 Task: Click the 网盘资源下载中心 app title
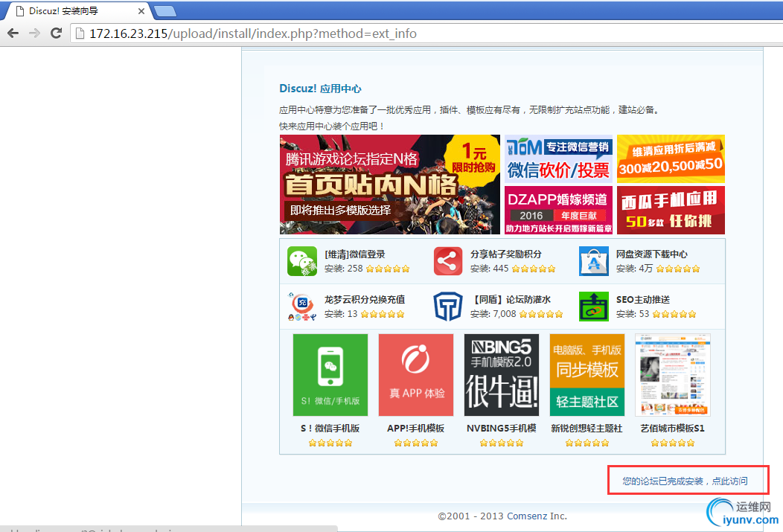652,254
